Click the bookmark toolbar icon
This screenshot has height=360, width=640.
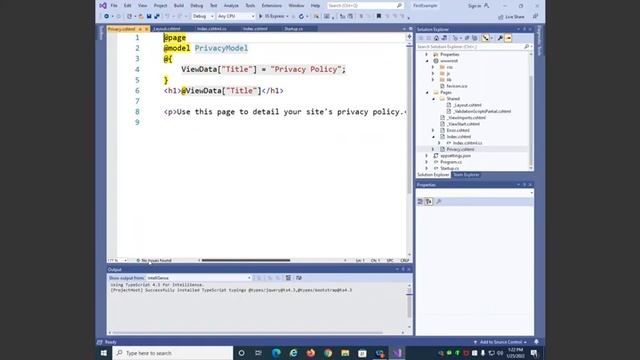click(379, 16)
